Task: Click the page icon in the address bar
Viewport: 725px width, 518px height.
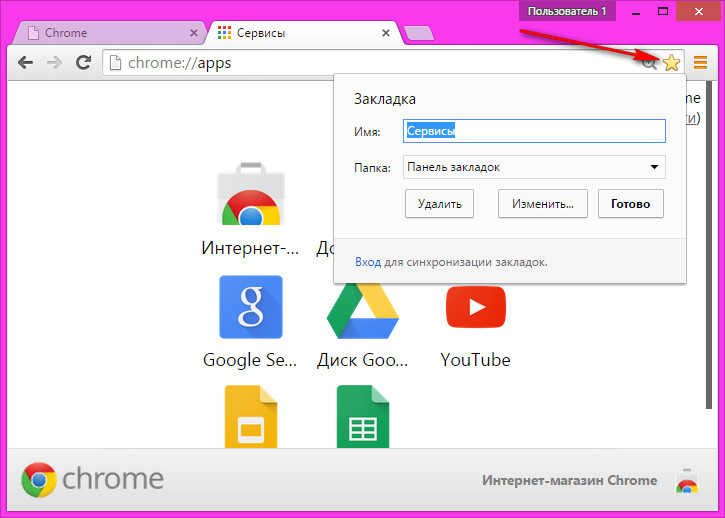Action: click(x=115, y=63)
